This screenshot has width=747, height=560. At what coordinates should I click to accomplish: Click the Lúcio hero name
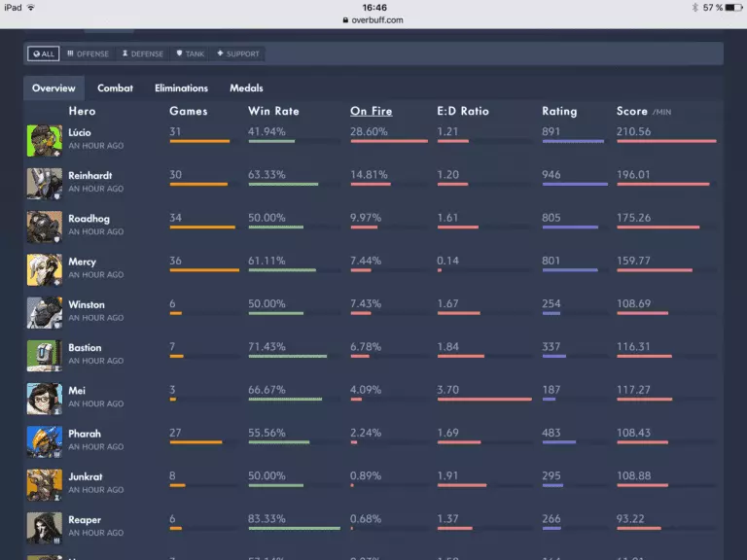coord(80,132)
